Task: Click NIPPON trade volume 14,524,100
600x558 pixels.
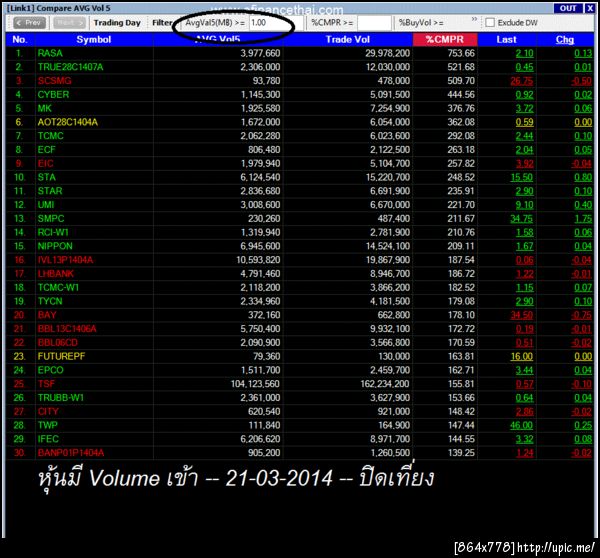Action: [388, 246]
